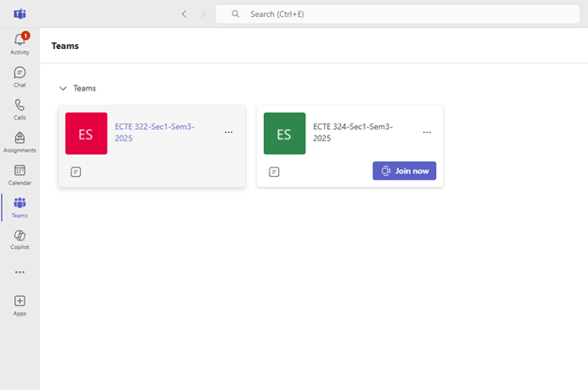Show more sidebar apps via ellipsis

pos(20,272)
